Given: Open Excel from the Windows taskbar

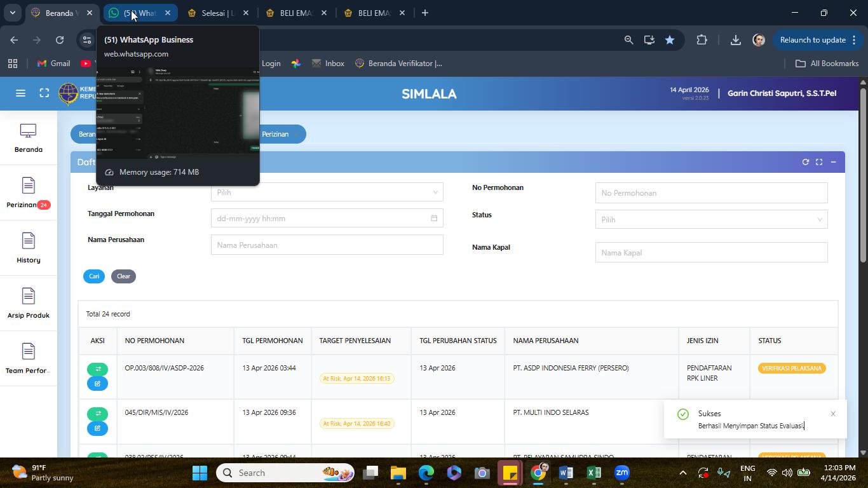Looking at the screenshot, I should pyautogui.click(x=594, y=473).
